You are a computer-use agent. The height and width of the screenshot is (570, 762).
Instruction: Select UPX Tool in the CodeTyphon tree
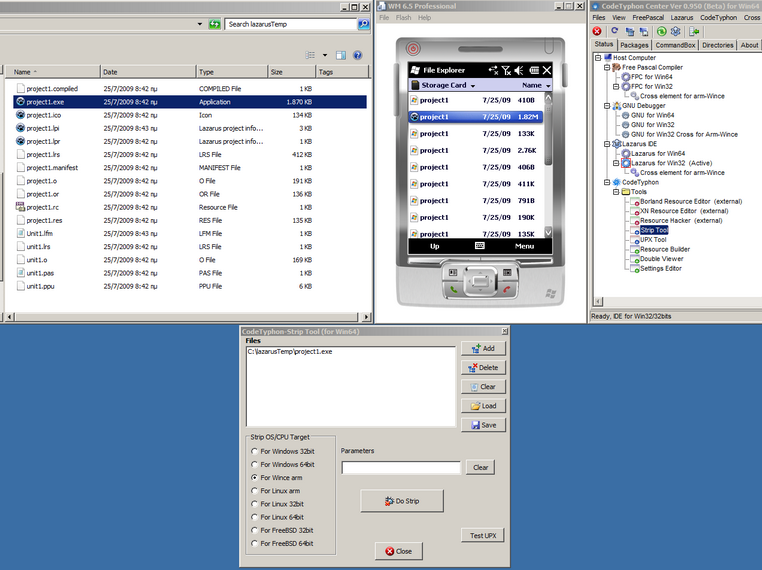tap(653, 240)
